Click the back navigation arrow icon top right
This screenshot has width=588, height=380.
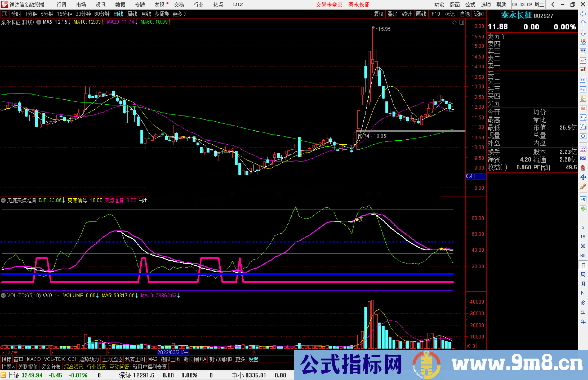553,4
